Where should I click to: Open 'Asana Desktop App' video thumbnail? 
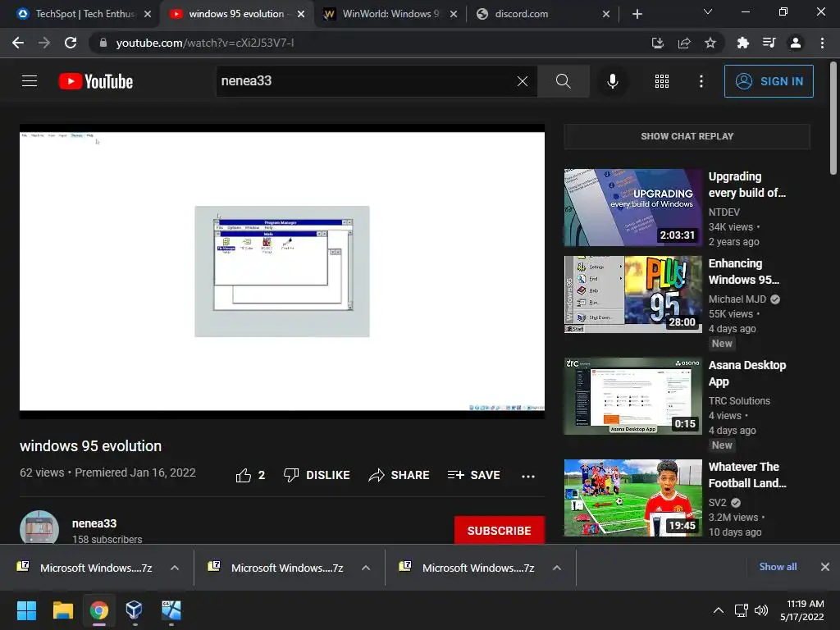coord(632,396)
